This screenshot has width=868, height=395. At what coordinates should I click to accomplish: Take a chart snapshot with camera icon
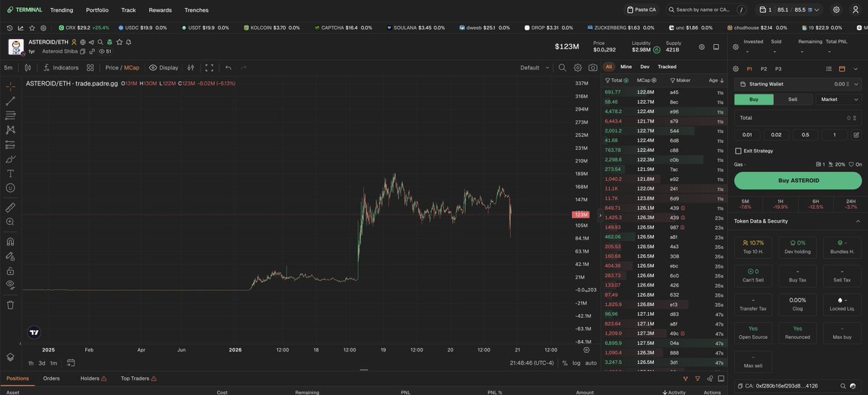593,68
